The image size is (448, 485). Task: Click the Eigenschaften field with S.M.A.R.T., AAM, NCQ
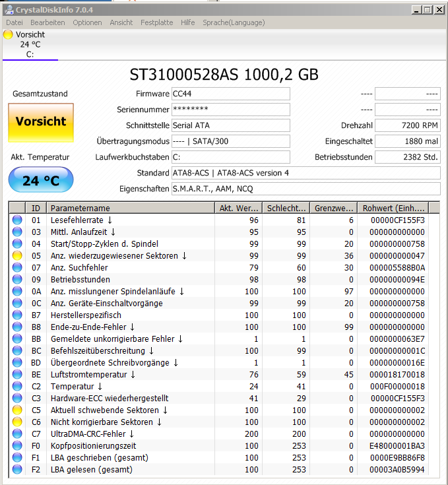click(x=305, y=189)
